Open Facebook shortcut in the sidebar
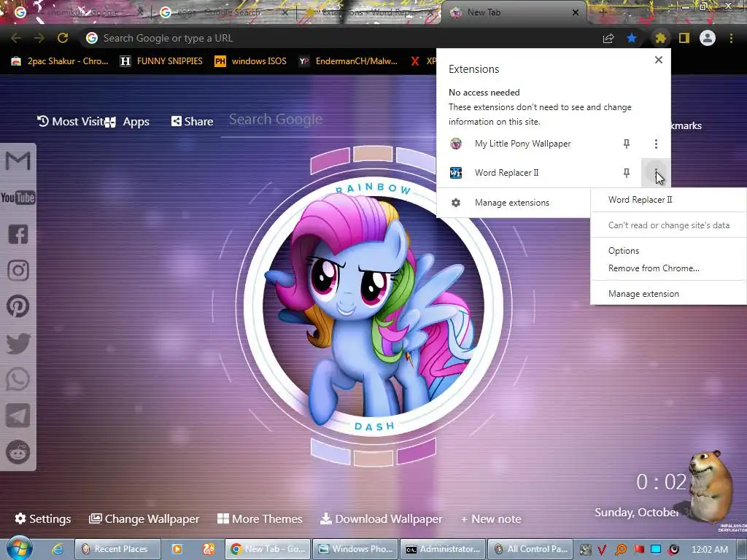The width and height of the screenshot is (747, 560). point(18,234)
